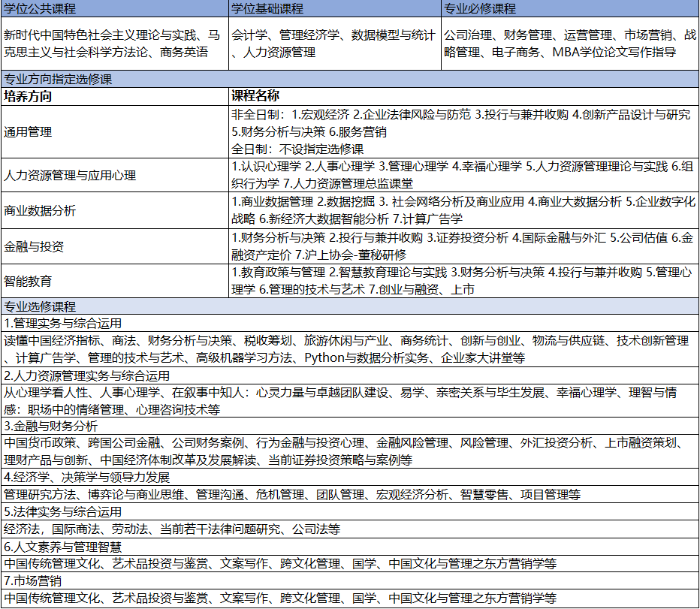Select the 中国传统管理文化 row below 7.市场营销
The image size is (700, 609).
pos(350,598)
